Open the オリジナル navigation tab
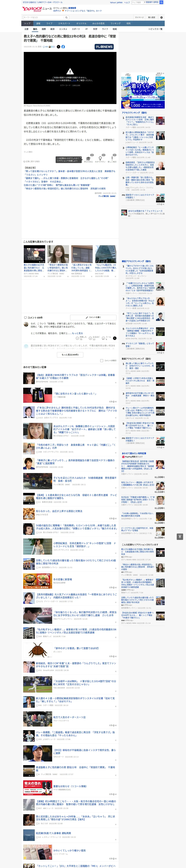This screenshot has width=186, height=868. point(81,23)
